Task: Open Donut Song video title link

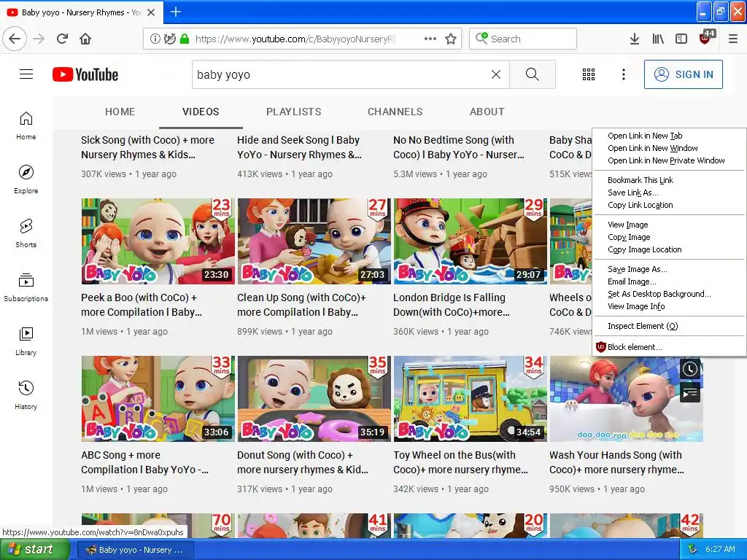Action: [x=303, y=462]
